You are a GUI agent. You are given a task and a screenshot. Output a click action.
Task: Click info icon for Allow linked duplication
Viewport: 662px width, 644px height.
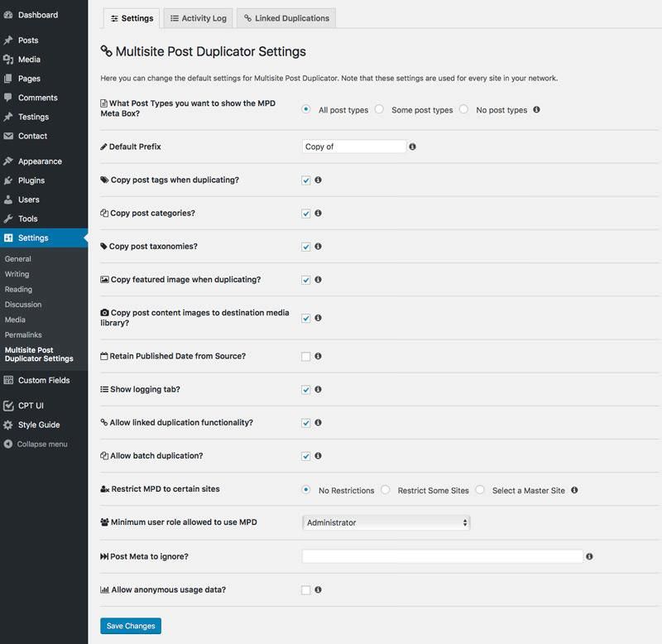(318, 422)
